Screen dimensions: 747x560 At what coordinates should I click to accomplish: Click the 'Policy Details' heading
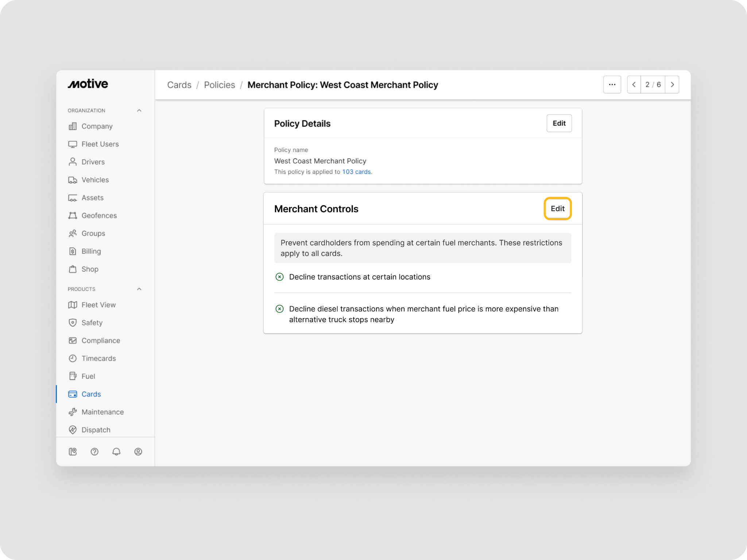click(x=302, y=124)
